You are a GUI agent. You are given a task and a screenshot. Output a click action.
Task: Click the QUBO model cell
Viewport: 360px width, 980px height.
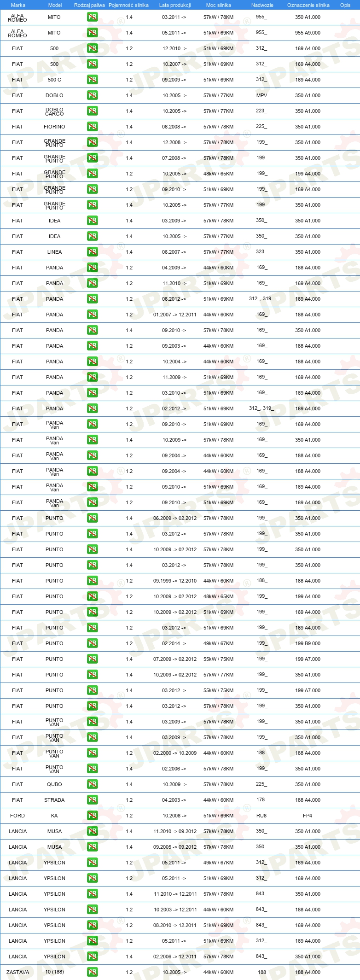(54, 784)
